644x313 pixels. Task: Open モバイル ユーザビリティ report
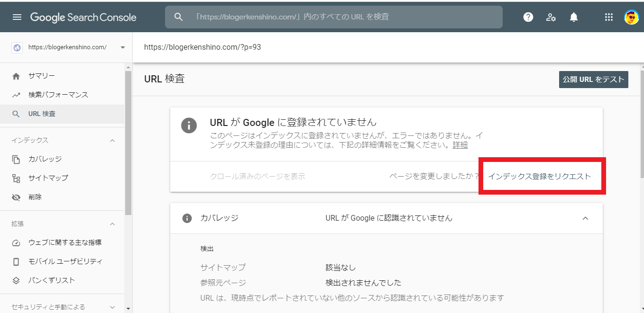pos(62,261)
